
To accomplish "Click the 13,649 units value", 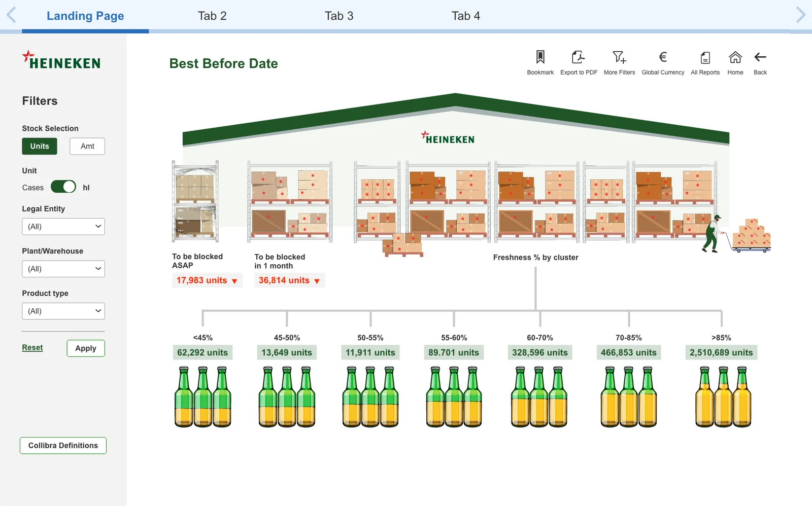I will coord(287,352).
